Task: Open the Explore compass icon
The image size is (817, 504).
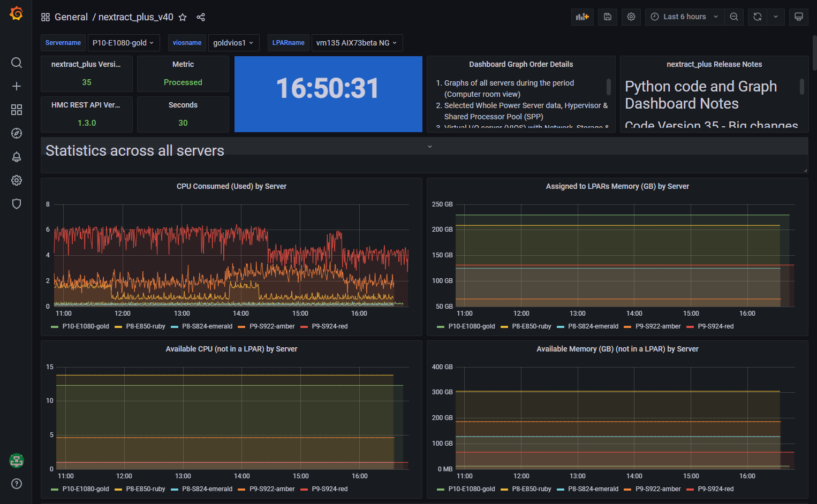Action: pyautogui.click(x=17, y=133)
